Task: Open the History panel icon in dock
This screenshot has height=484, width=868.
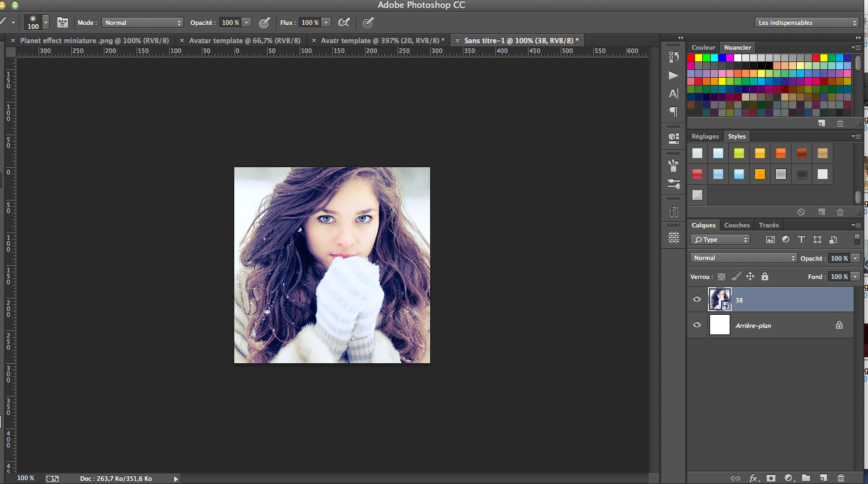Action: [674, 57]
